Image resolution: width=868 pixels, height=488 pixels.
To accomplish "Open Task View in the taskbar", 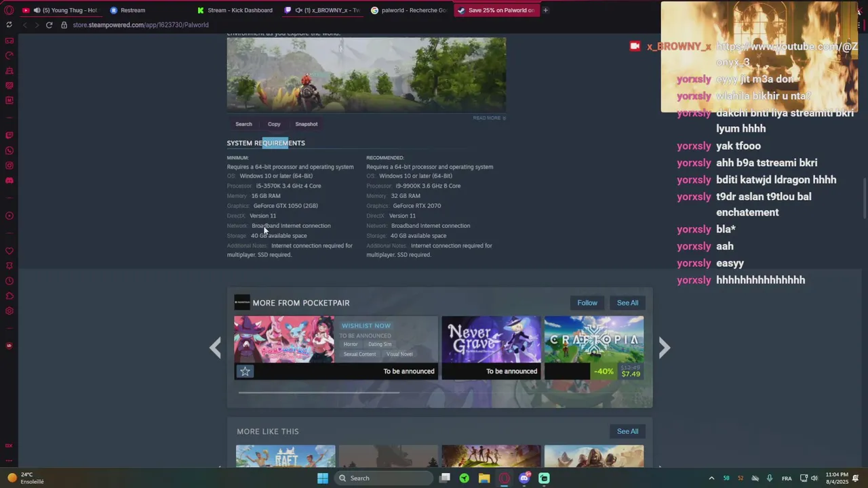I will [x=445, y=479].
